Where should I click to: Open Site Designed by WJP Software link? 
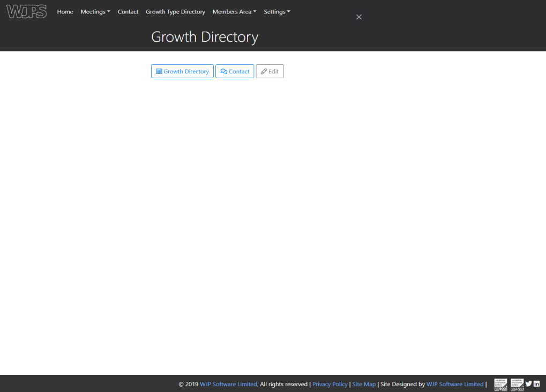coord(455,384)
